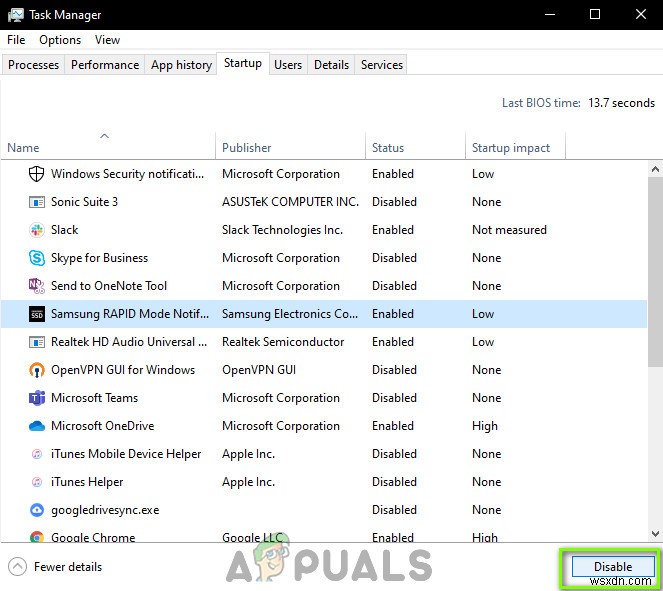Click ASUSTeK COMPUTER INC. publisher cell

pyautogui.click(x=290, y=202)
